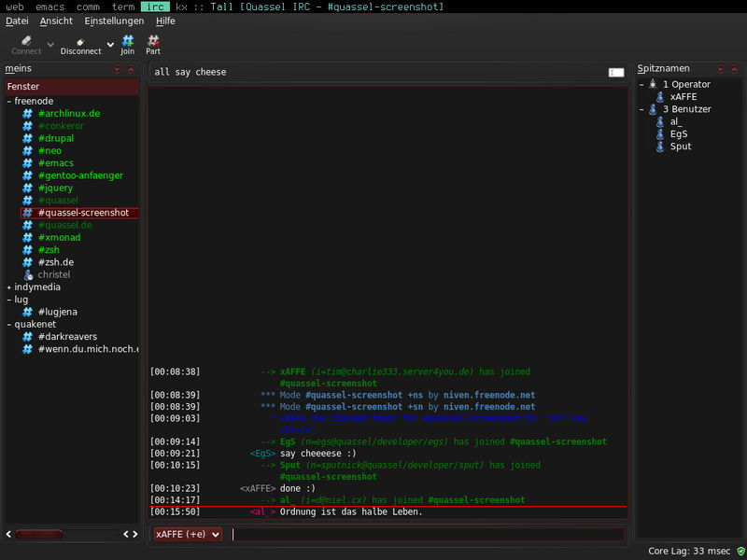Viewport: 747px width, 560px height.
Task: Collapse the 1 Operator group
Action: click(641, 84)
